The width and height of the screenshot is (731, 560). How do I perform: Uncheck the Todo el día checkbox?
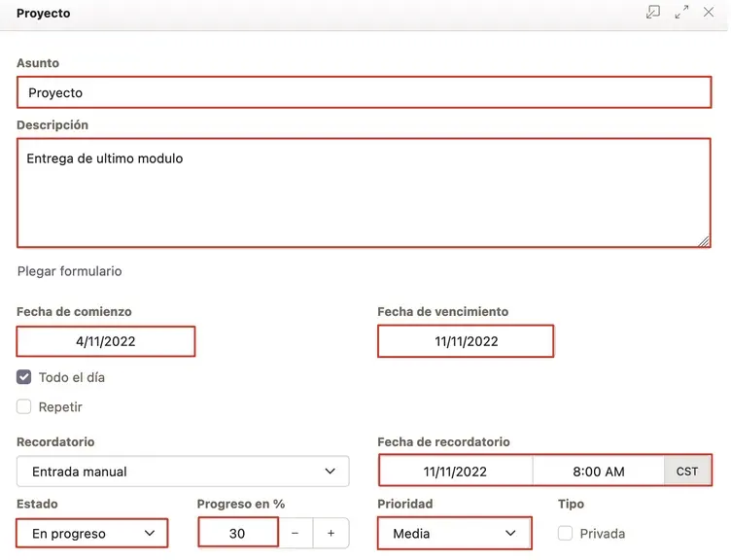23,377
